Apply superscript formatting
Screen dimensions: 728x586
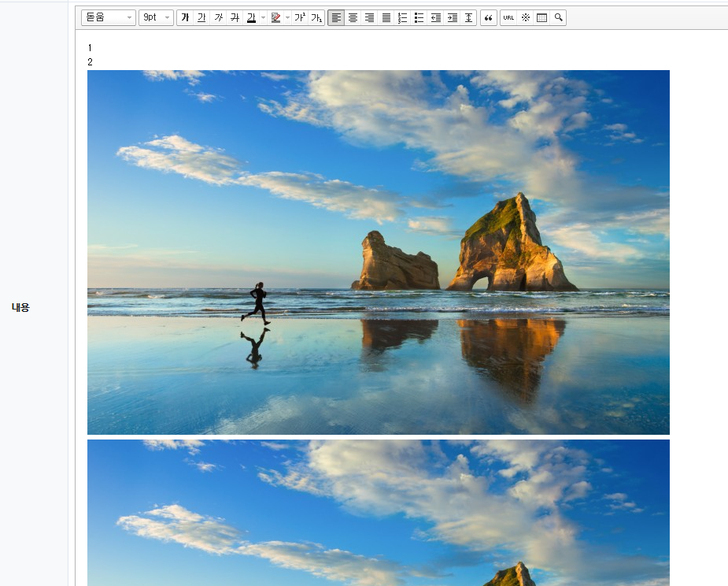[x=300, y=17]
